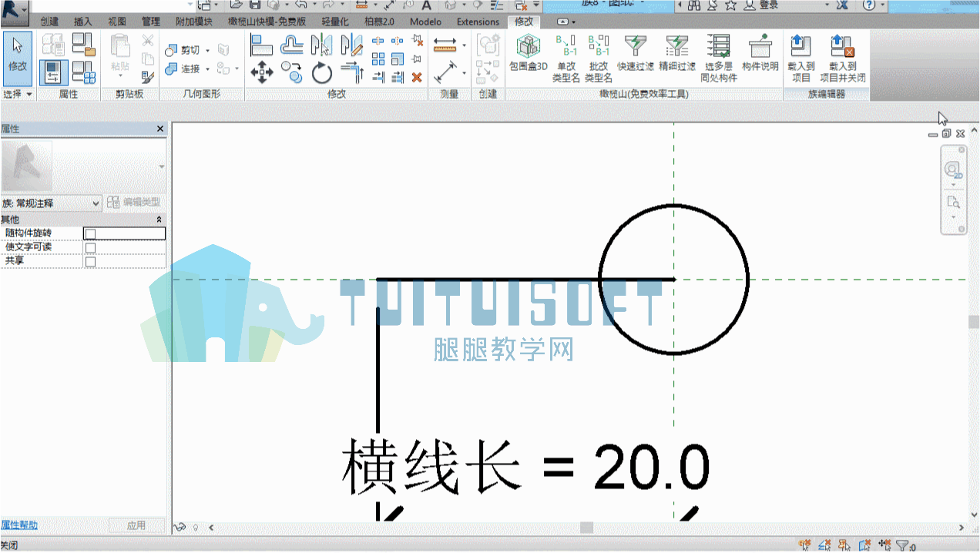The height and width of the screenshot is (553, 980).
Task: Click 选多层同处构件 tool
Action: tap(718, 59)
